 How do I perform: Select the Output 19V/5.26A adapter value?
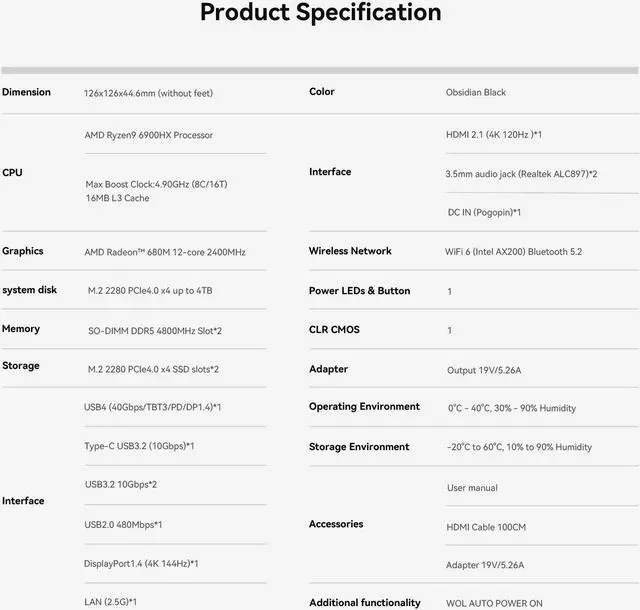pyautogui.click(x=484, y=370)
